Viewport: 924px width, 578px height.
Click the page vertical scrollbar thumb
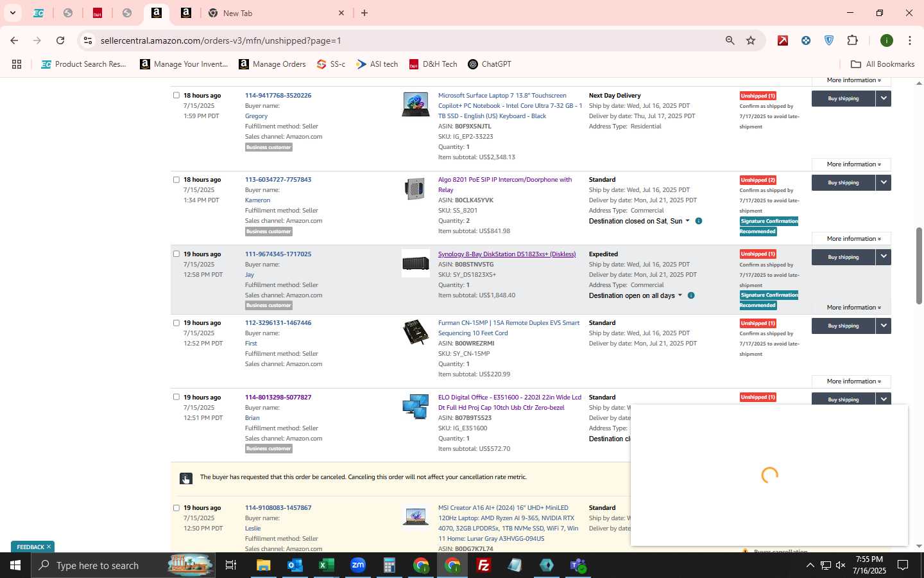pos(919,265)
